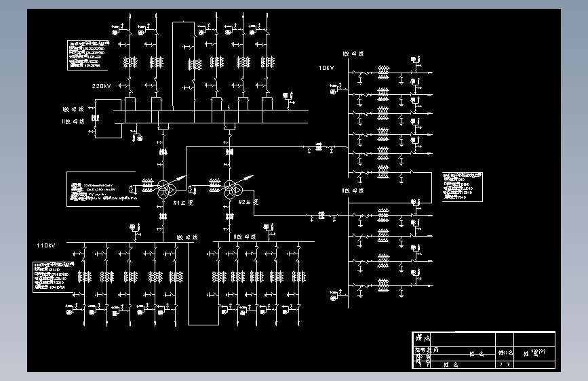Select the #1 main transformer label
The image size is (588, 381).
pyautogui.click(x=183, y=203)
